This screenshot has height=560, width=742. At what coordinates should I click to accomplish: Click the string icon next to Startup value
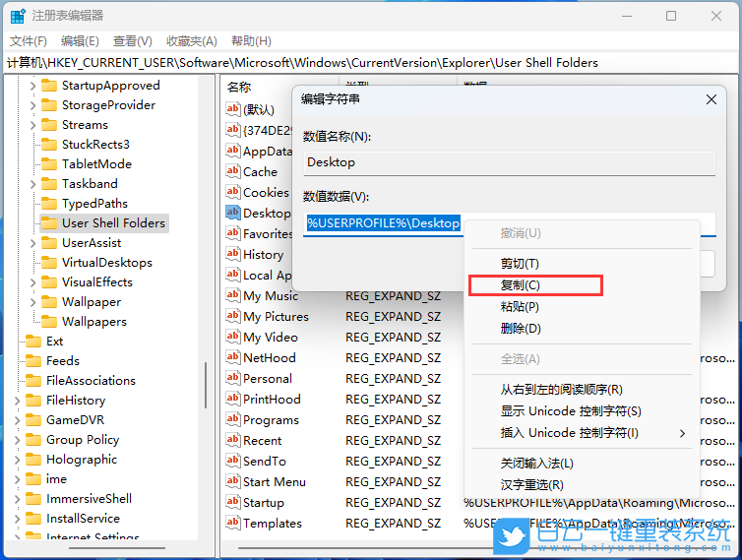[233, 502]
